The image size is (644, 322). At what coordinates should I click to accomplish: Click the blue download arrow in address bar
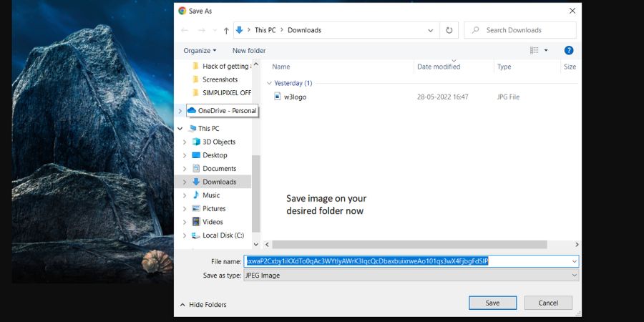pyautogui.click(x=240, y=30)
